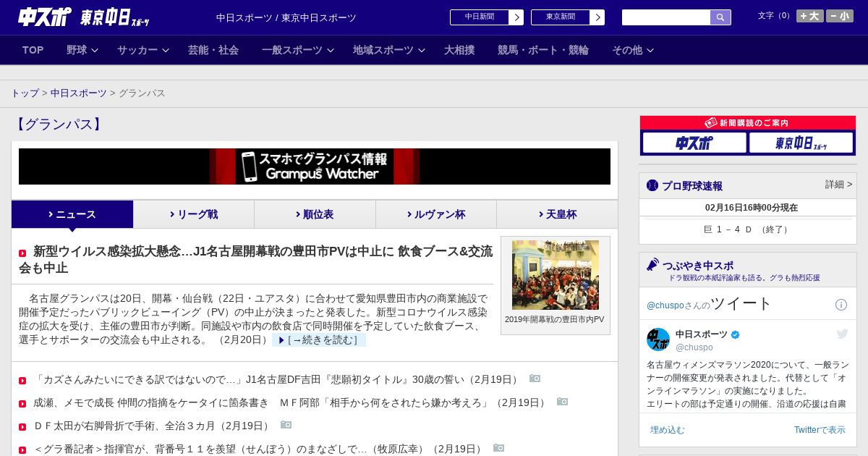The width and height of the screenshot is (868, 456).
Task: Open the つぶやき中スポ heading
Action: pyautogui.click(x=697, y=266)
